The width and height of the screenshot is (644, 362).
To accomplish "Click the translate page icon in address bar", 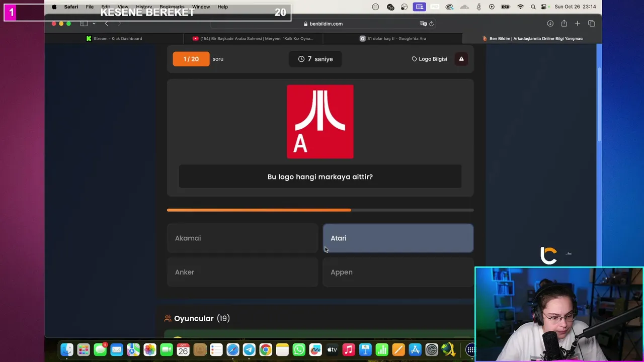I will (423, 24).
